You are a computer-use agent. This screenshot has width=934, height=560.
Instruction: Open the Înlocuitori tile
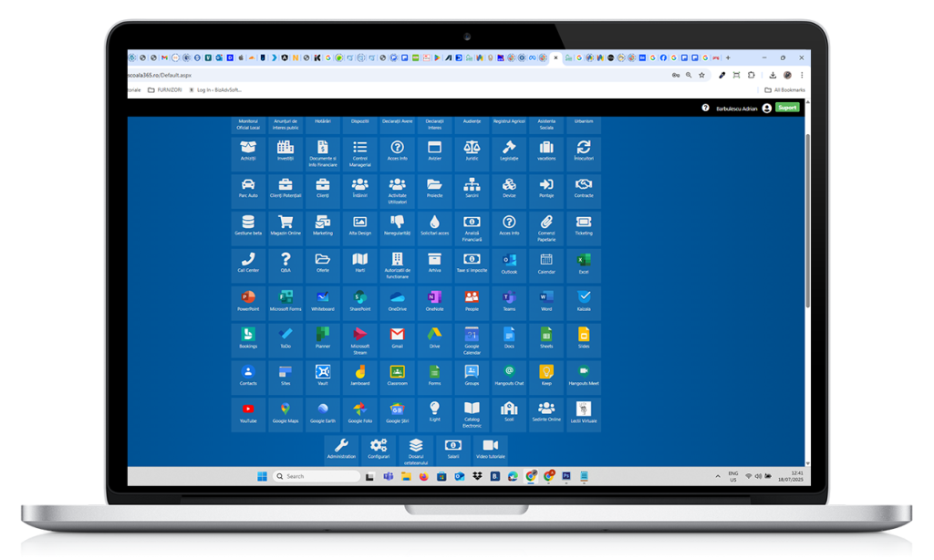click(584, 154)
